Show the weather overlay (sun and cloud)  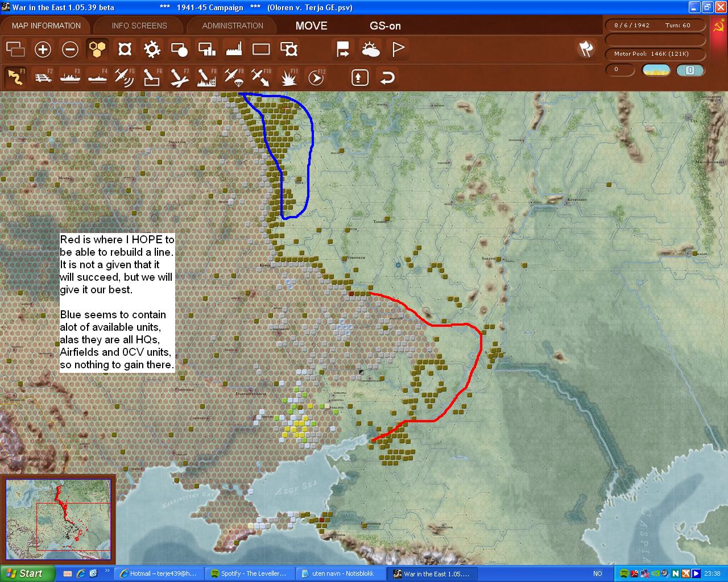tap(371, 49)
